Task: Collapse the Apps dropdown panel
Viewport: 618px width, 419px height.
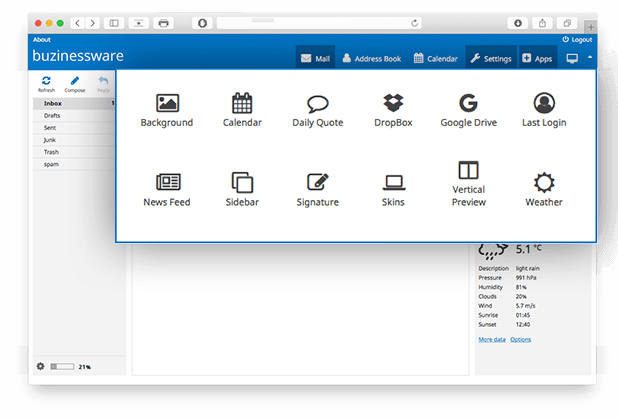Action: point(537,59)
